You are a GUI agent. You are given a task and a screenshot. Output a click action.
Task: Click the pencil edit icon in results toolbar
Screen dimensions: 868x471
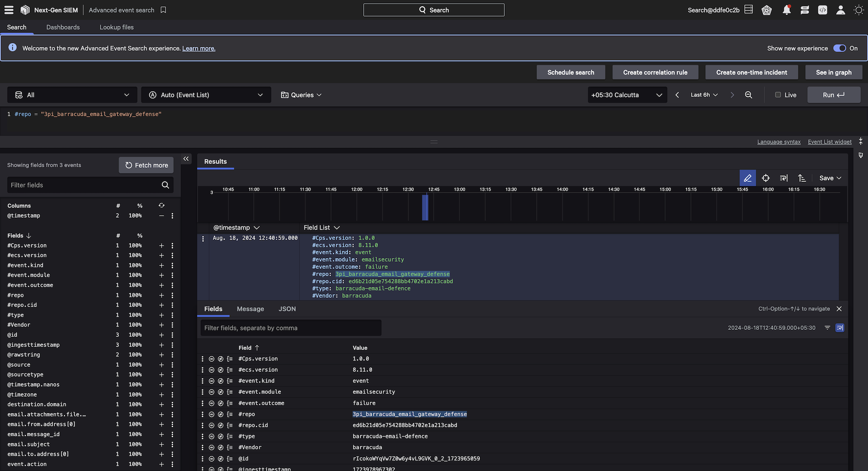pyautogui.click(x=747, y=178)
